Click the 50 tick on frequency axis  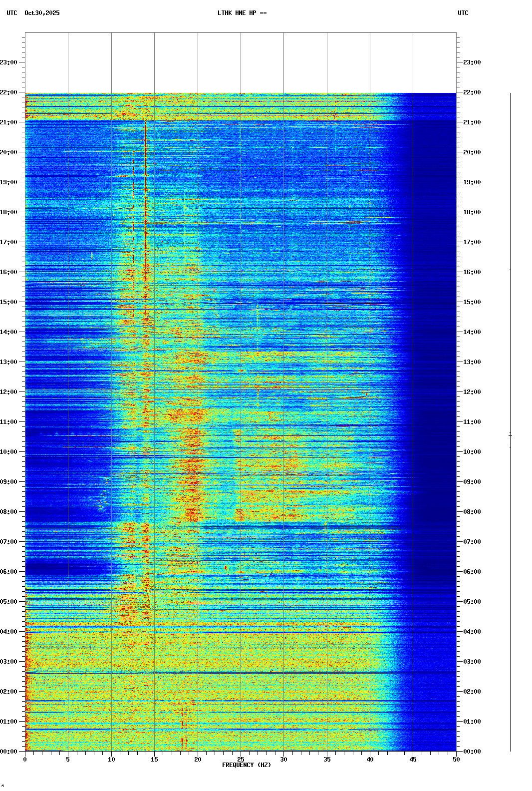point(456,760)
